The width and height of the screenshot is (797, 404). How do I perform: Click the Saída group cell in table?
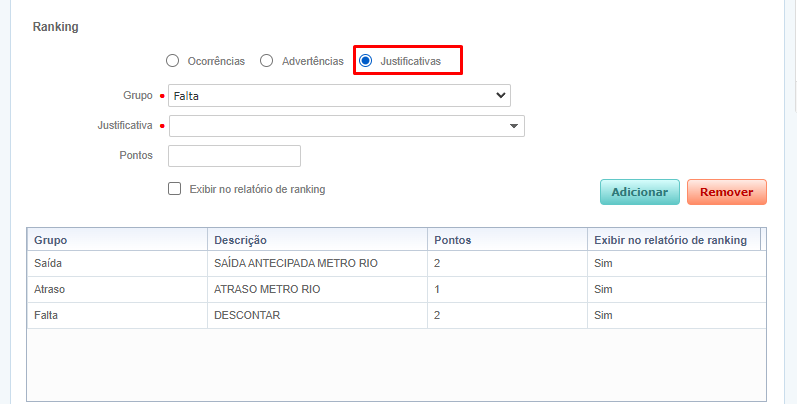coord(49,263)
